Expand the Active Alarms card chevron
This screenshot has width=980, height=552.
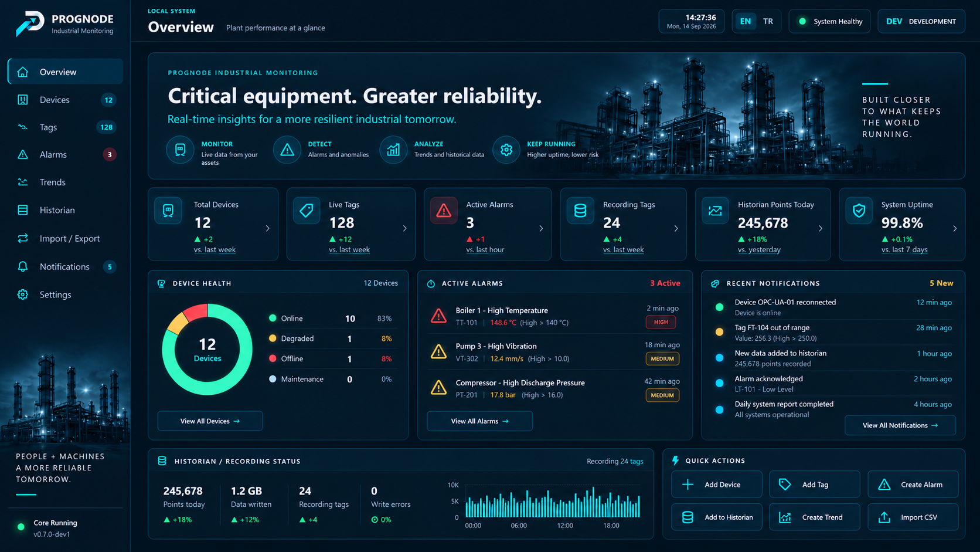[541, 228]
